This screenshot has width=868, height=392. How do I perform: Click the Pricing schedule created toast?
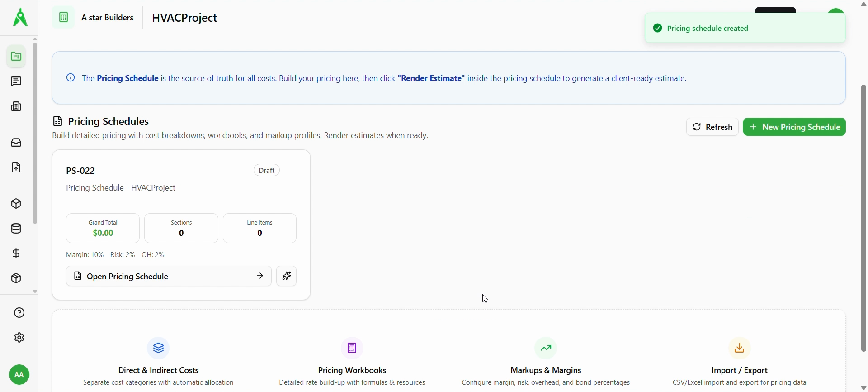tap(745, 29)
